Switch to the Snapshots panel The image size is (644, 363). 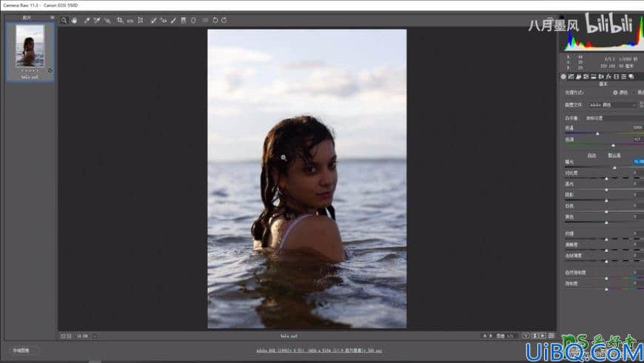[631, 76]
